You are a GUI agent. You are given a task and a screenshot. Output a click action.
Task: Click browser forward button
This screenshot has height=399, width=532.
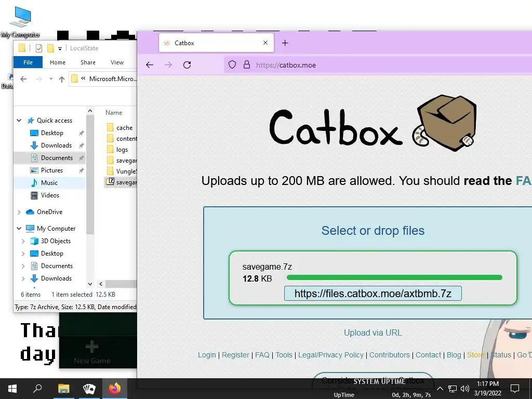168,65
